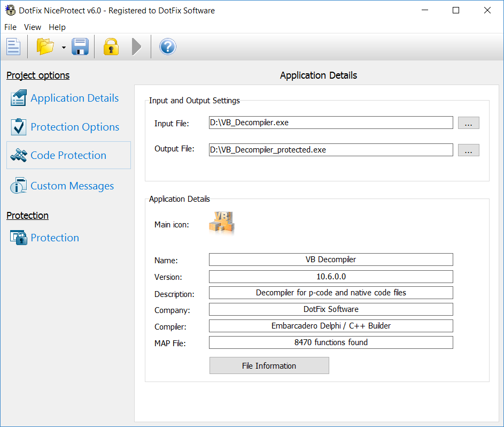The width and height of the screenshot is (504, 427).
Task: Click the Save floppy disk icon
Action: tap(80, 47)
